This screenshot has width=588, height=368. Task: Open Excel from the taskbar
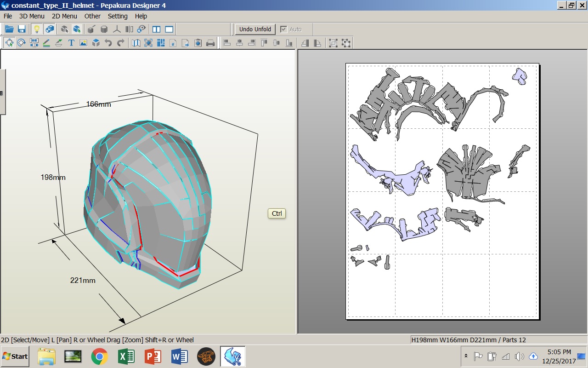pyautogui.click(x=126, y=356)
